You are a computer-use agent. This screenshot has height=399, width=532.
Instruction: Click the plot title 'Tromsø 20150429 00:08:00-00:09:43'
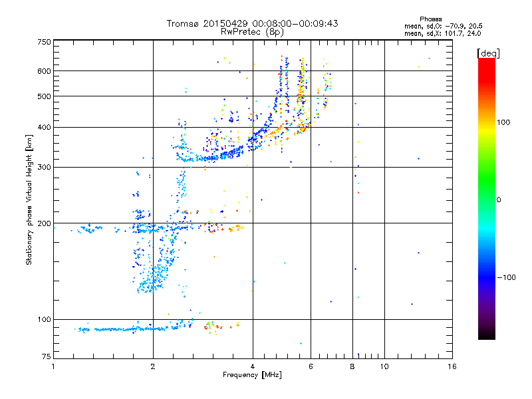[252, 23]
